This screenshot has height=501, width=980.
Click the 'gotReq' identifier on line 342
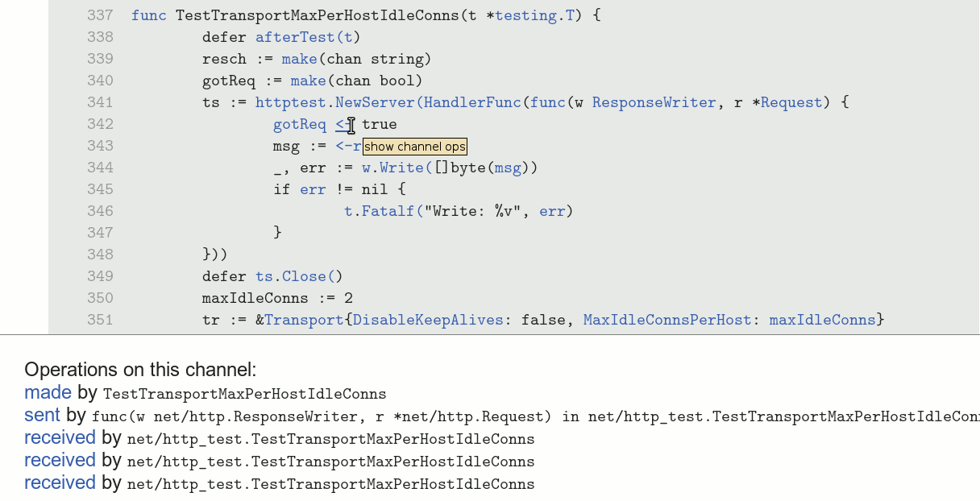click(299, 124)
